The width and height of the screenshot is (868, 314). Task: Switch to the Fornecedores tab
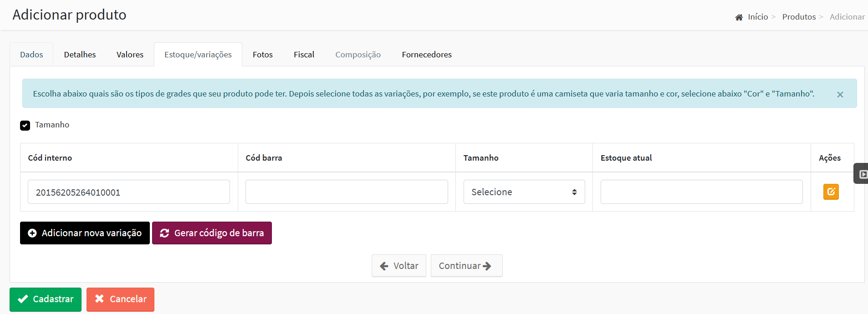click(427, 55)
